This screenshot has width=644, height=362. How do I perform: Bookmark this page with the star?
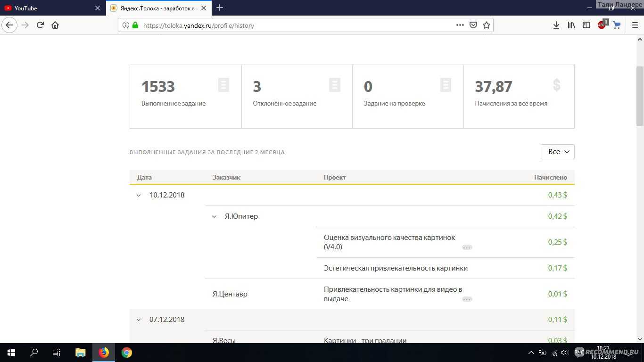point(487,25)
